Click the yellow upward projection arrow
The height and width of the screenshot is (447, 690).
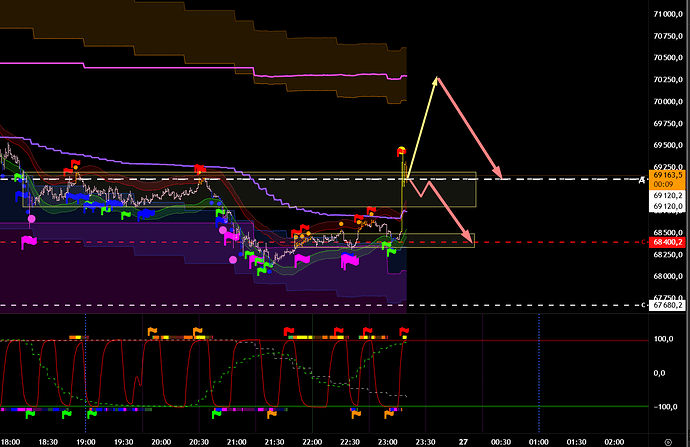tap(420, 130)
